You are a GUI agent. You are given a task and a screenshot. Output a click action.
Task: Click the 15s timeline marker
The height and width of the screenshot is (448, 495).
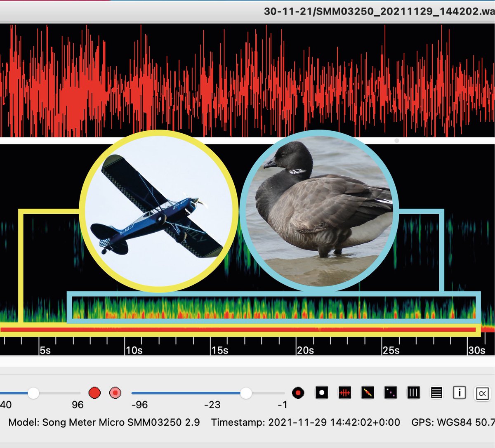tap(220, 350)
